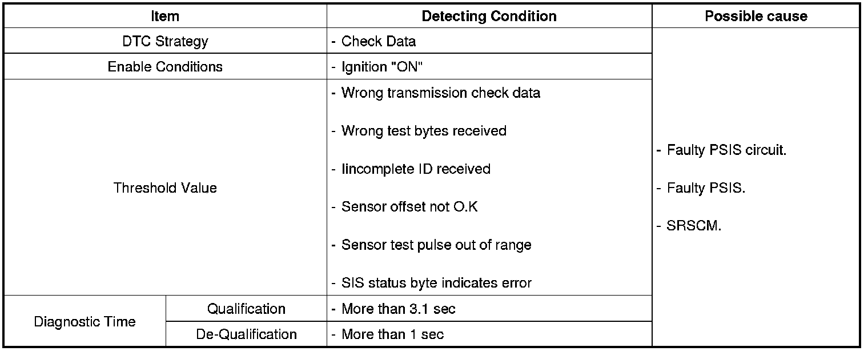Click "Wrong test bytes received" line
The image size is (868, 351).
click(424, 130)
